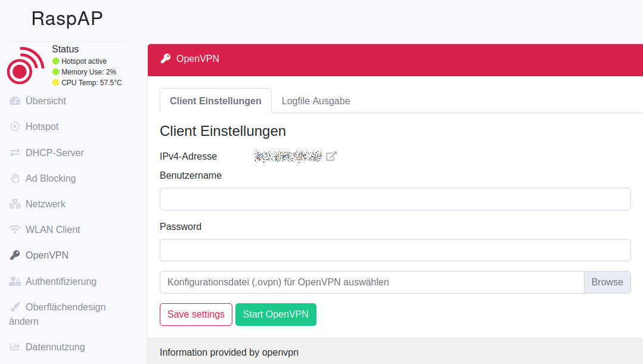Image resolution: width=643 pixels, height=364 pixels.
Task: Click the blurred IPv4 address value
Action: [288, 156]
